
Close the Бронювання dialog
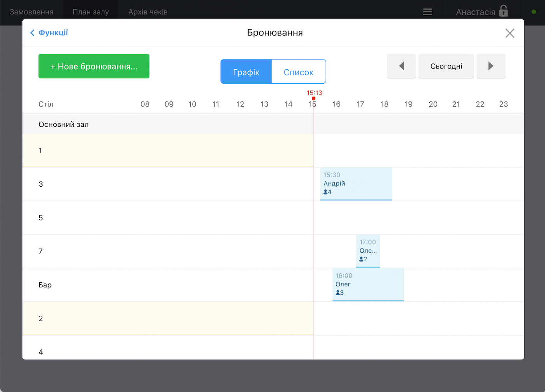510,33
